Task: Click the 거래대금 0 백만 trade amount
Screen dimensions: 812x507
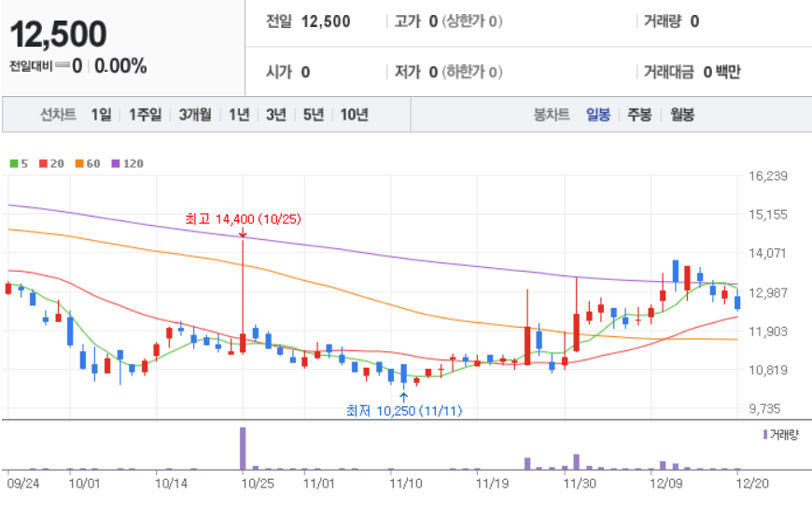Action: pos(692,72)
